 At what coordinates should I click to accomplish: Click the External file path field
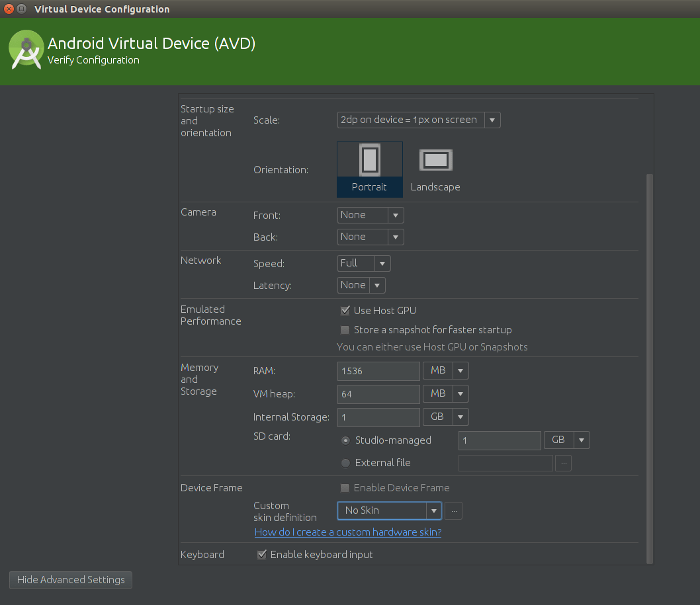(x=505, y=463)
